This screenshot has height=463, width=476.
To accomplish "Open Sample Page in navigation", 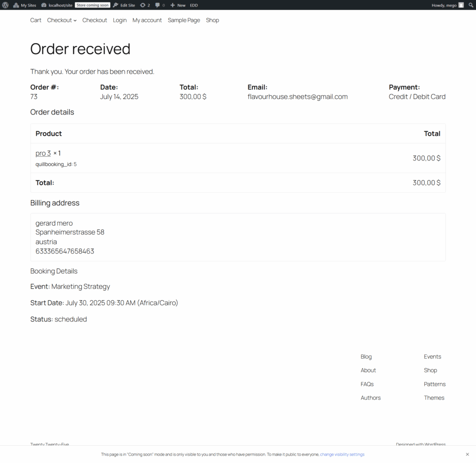I will pyautogui.click(x=184, y=20).
